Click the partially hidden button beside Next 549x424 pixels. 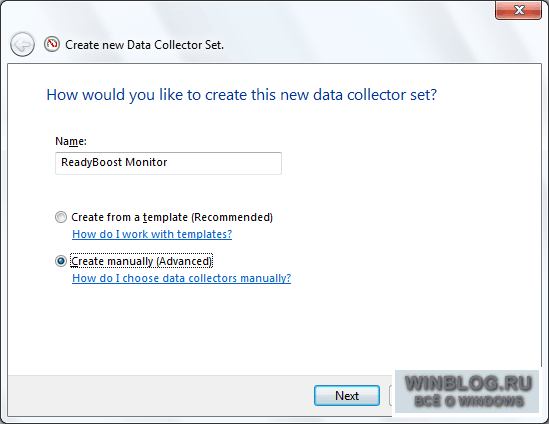click(x=392, y=396)
